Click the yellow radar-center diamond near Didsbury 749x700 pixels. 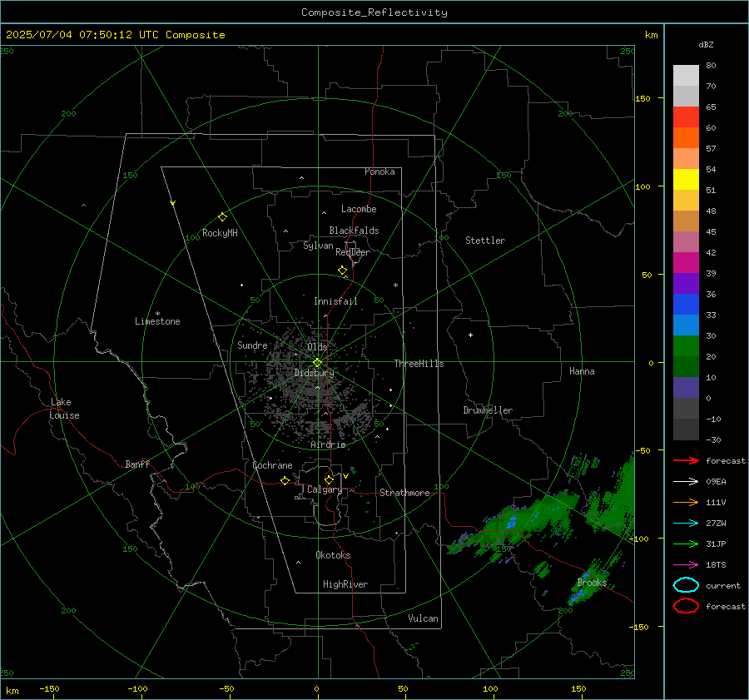pos(317,363)
